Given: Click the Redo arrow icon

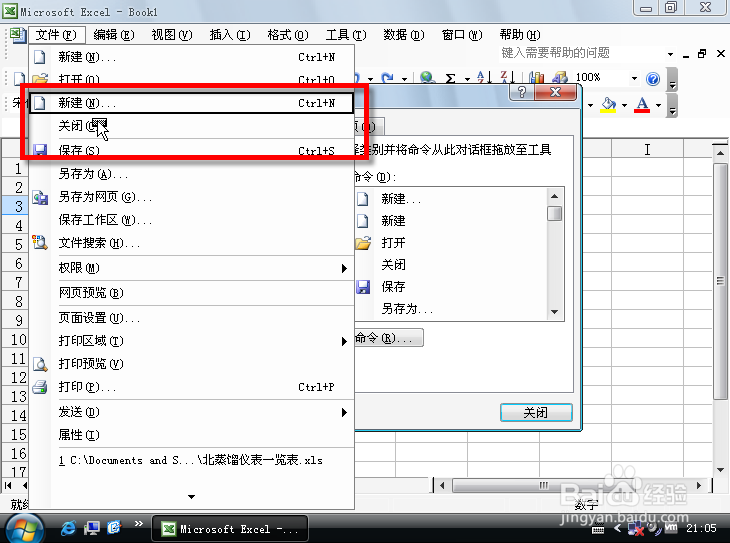Looking at the screenshot, I should (387, 78).
